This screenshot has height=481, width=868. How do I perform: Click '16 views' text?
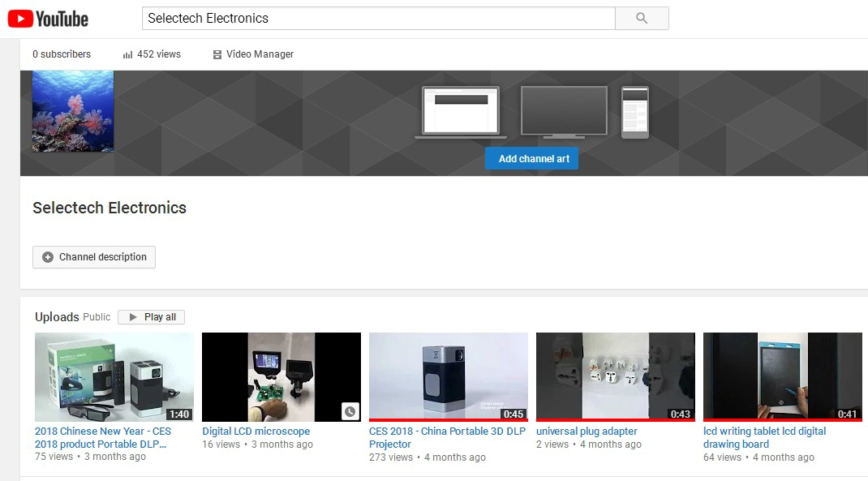[221, 444]
